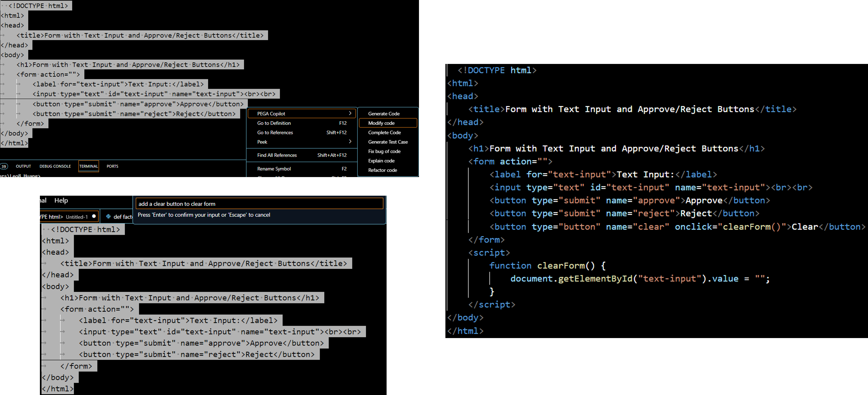Click the <h1> line in the context-menu editor
This screenshot has width=868, height=395.
click(128, 65)
